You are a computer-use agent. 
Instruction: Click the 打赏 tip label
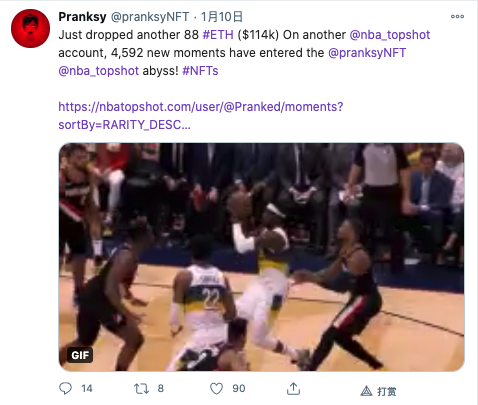coord(387,391)
